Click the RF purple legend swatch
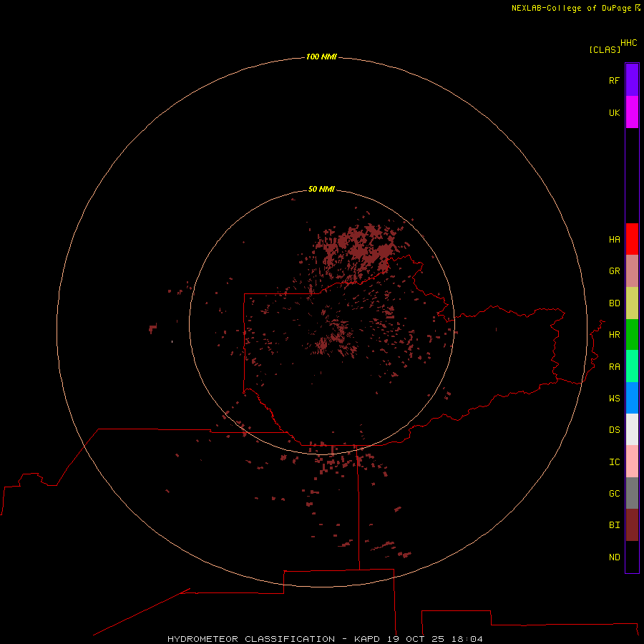 (632, 80)
